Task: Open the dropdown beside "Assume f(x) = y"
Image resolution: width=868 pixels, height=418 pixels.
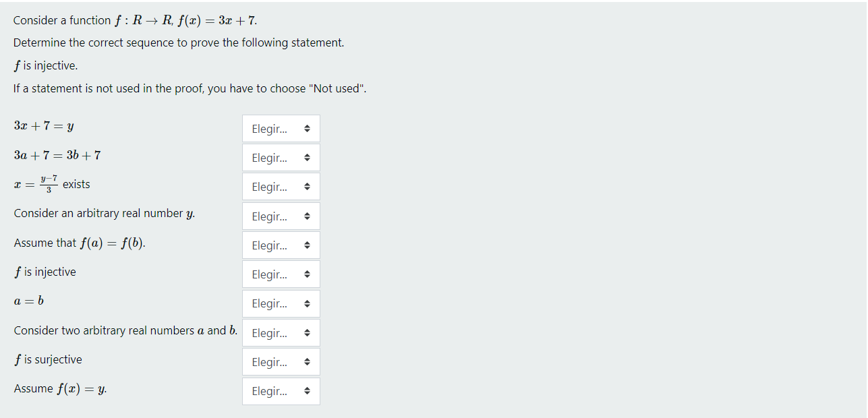Action: click(281, 391)
